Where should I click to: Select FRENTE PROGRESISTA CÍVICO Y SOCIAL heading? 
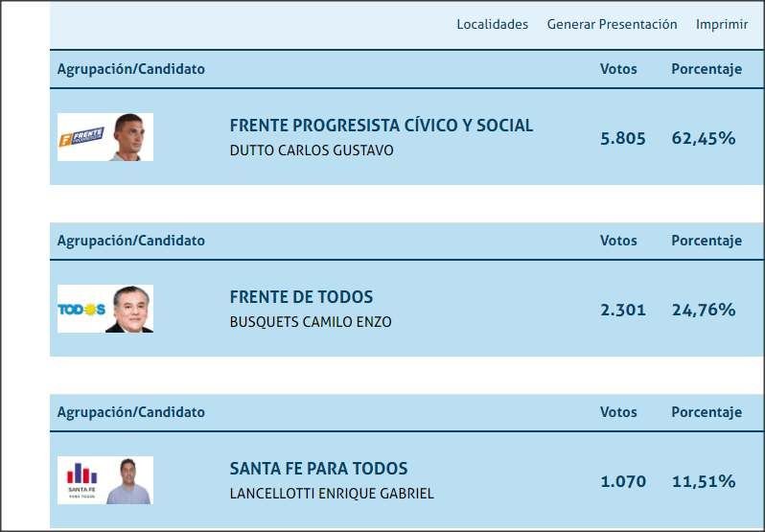pos(381,126)
